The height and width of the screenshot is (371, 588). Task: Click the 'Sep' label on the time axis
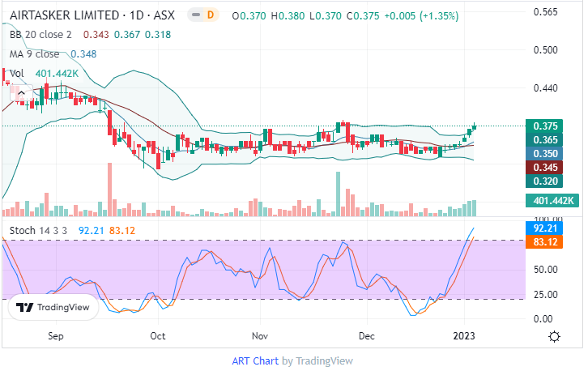[x=56, y=335]
